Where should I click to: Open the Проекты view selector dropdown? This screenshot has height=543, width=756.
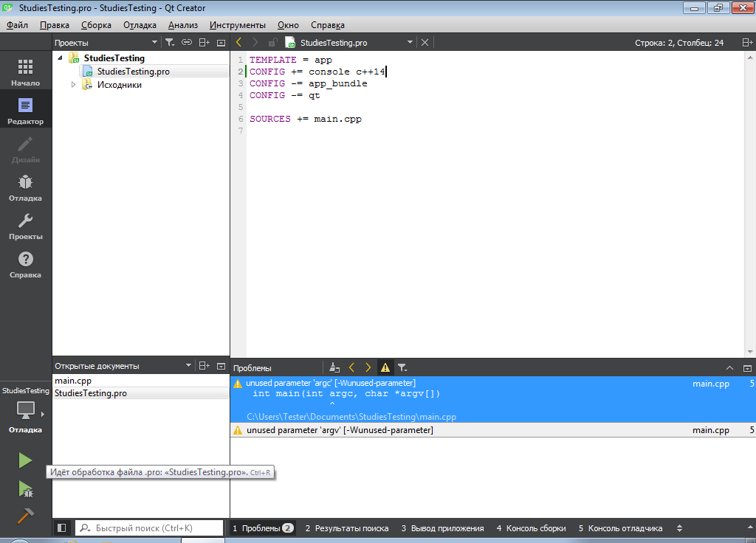tap(154, 43)
